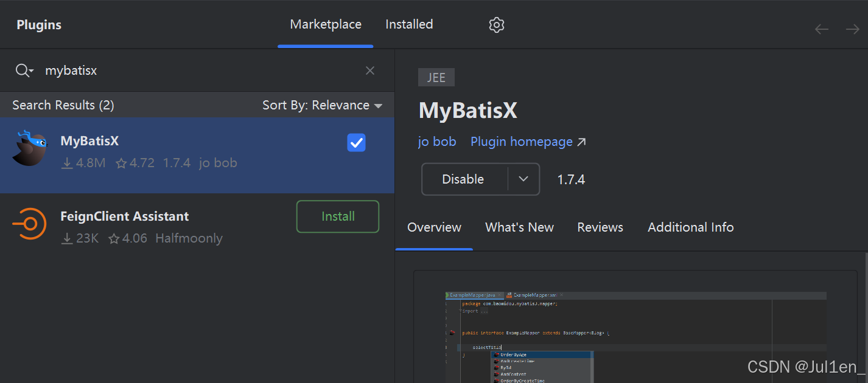Click the 4.06 rating of FeignClient Assistant
Viewport: 868px width, 383px height.
point(128,238)
